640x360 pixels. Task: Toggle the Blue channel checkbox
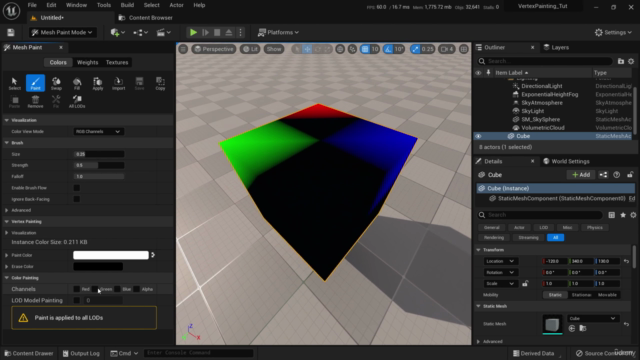117,289
